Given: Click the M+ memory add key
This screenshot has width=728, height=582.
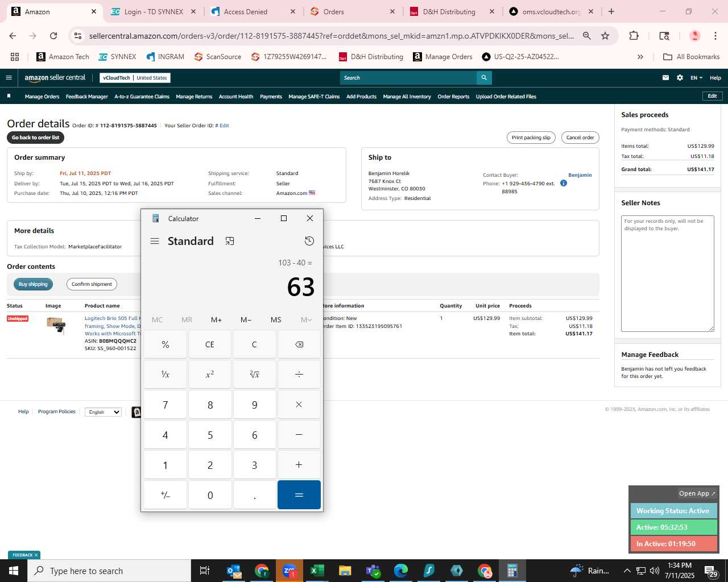Looking at the screenshot, I should tap(216, 320).
